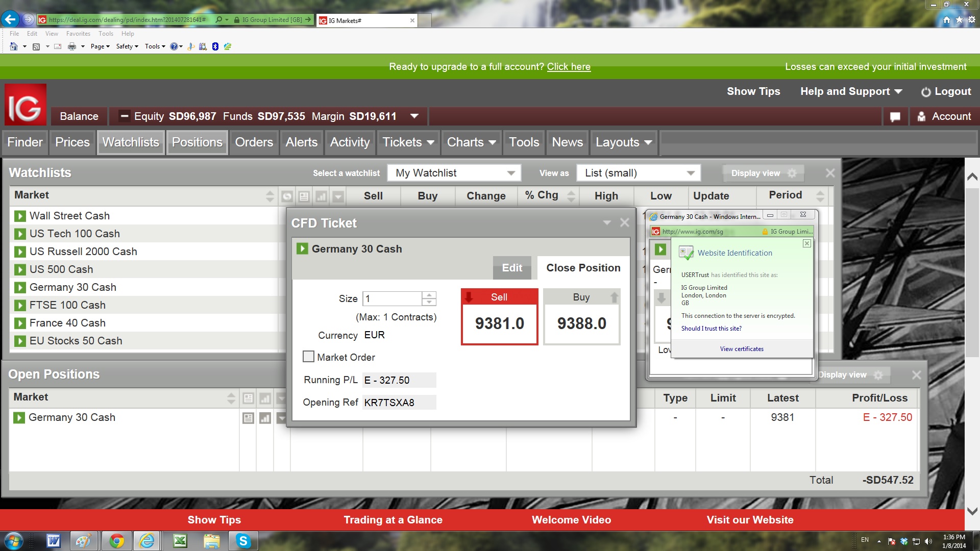Click Germany 30 Cash open position chart icon
This screenshot has height=551, width=980.
265,418
